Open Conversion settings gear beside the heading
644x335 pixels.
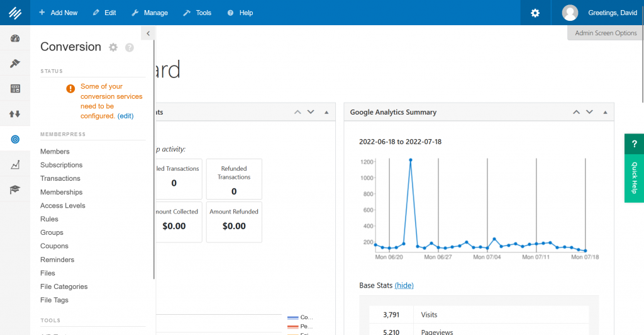click(113, 47)
